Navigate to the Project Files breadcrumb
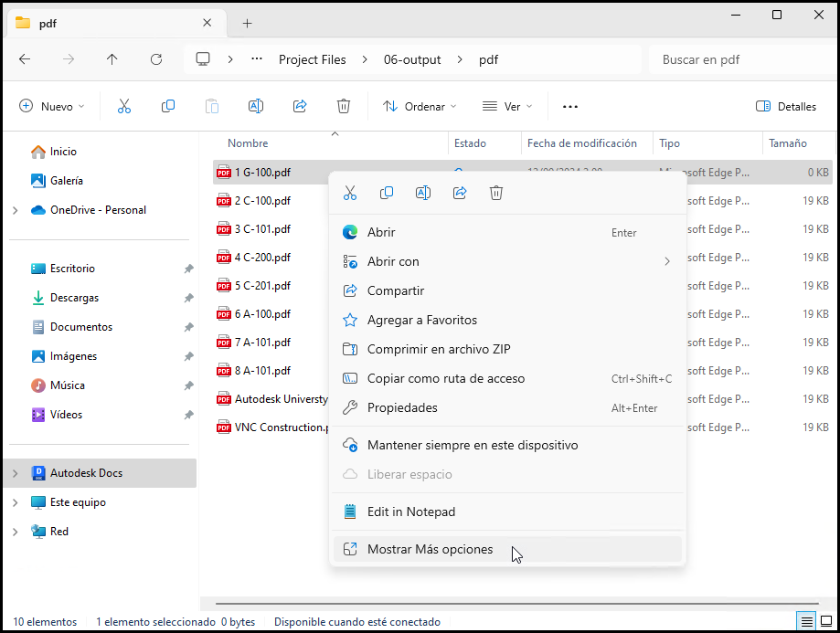This screenshot has width=840, height=633. 313,59
